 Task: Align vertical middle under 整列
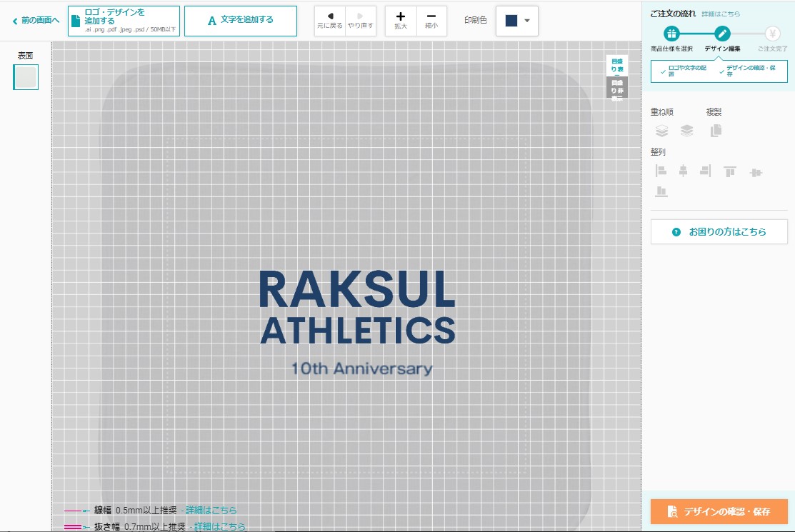[x=756, y=173]
